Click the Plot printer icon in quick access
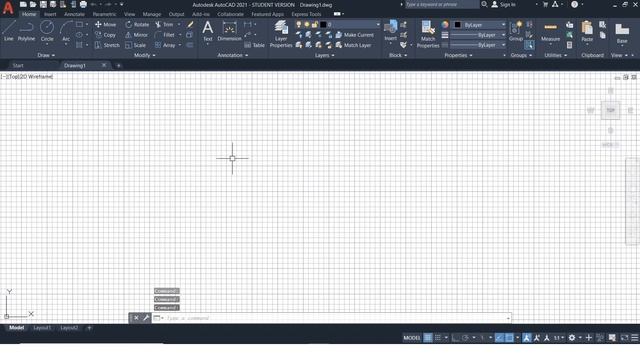The image size is (640, 360). pyautogui.click(x=83, y=4)
